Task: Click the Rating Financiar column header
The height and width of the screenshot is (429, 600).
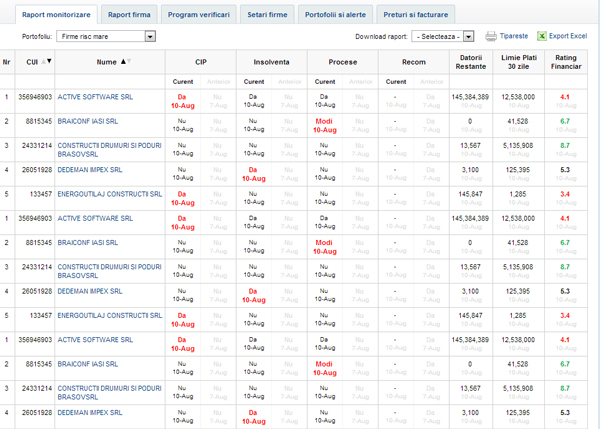Action: coord(566,62)
